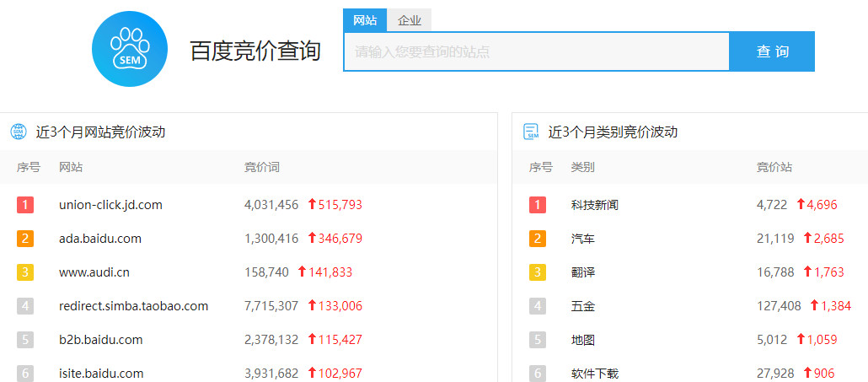Click rank badge 1 for union-click.jd.com
The height and width of the screenshot is (382, 868).
tap(25, 205)
